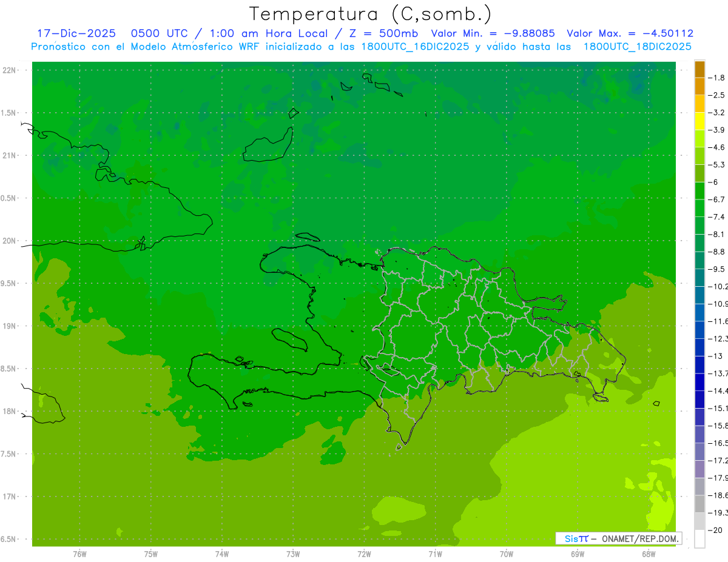
Task: Click the '17N' latitude label
Action: 10,497
